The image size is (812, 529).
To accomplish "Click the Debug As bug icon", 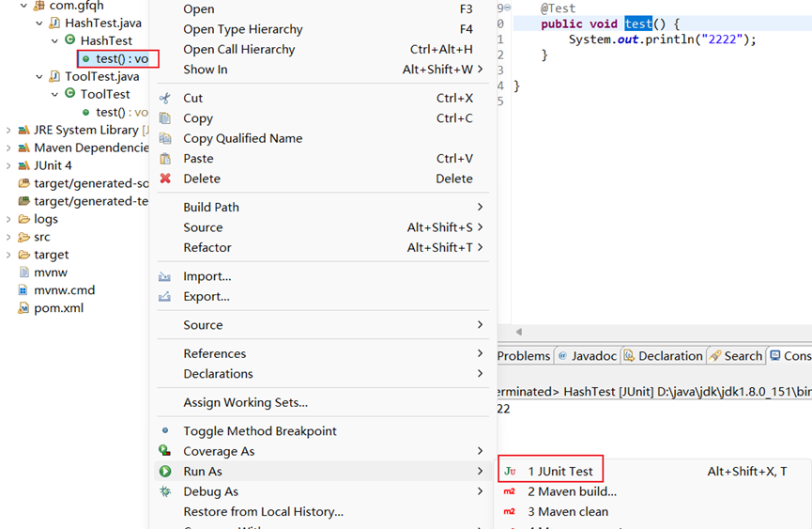I will [165, 491].
